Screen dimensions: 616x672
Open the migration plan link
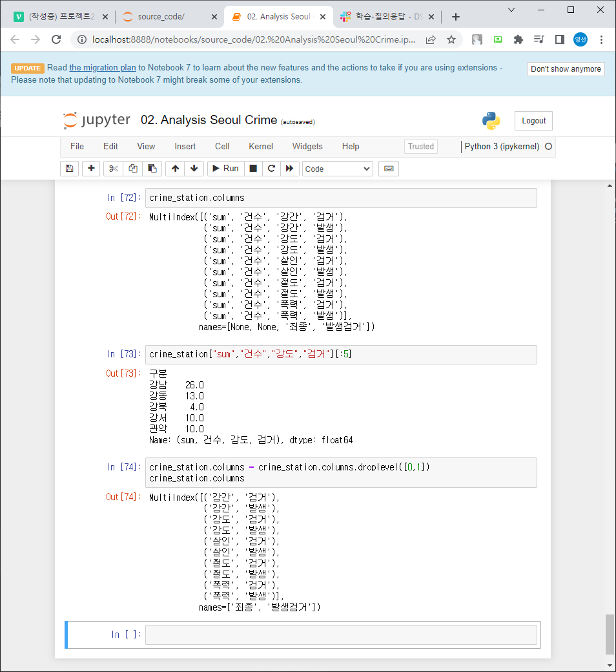pyautogui.click(x=103, y=68)
